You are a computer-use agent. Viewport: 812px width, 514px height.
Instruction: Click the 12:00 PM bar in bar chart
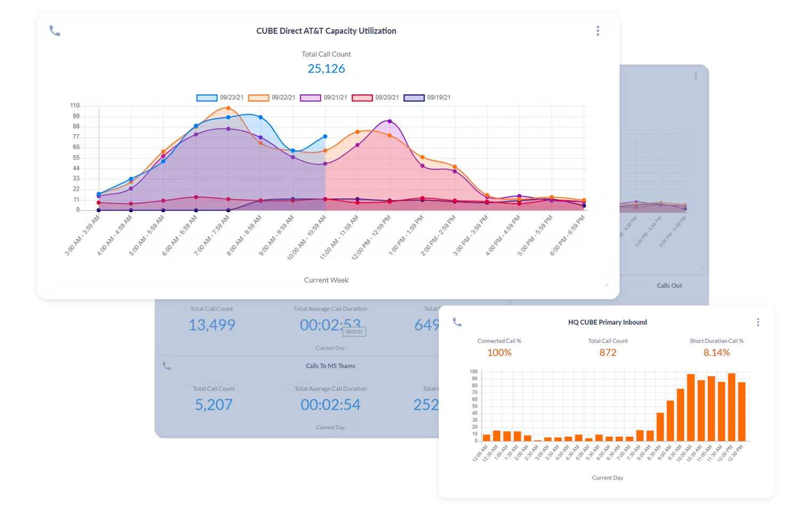click(x=731, y=407)
